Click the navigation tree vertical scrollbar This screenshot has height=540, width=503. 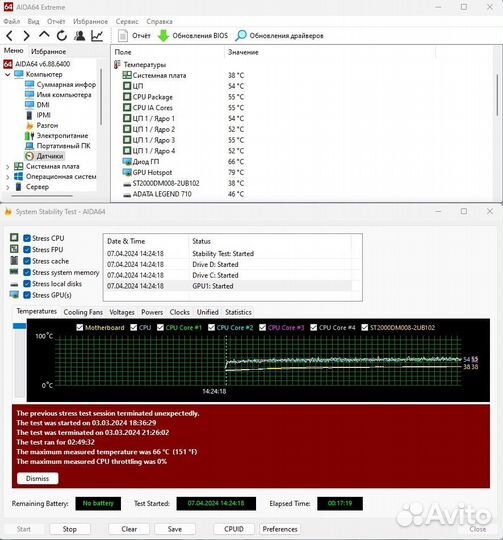coord(101,97)
